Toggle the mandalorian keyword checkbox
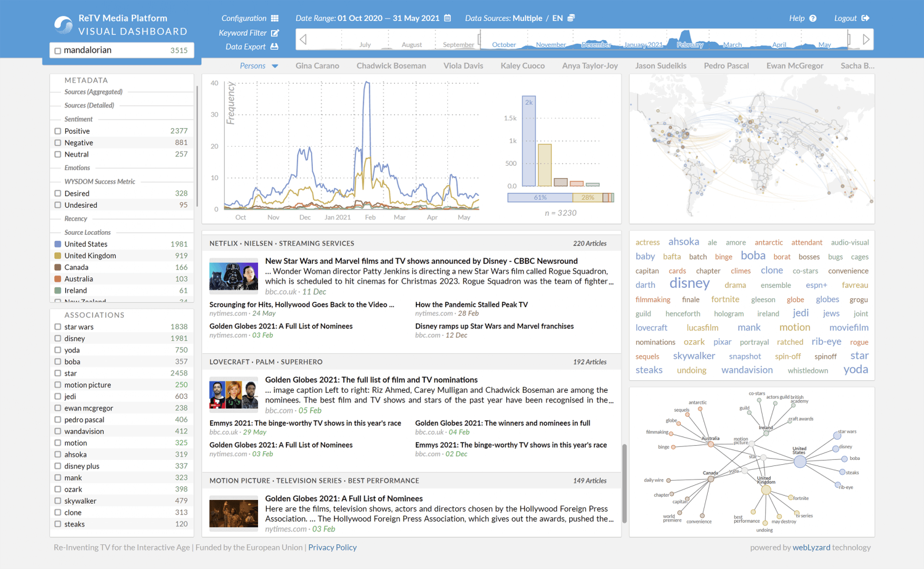The height and width of the screenshot is (569, 924). 58,51
